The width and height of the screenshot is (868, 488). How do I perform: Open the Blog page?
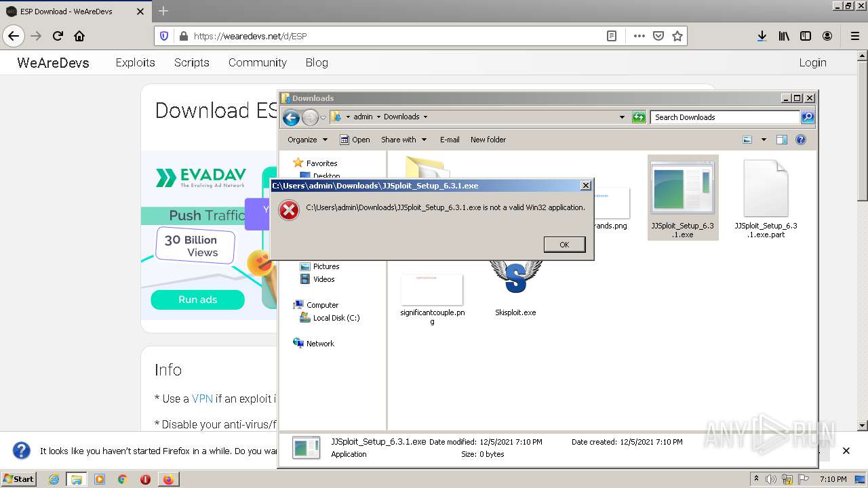[x=317, y=62]
